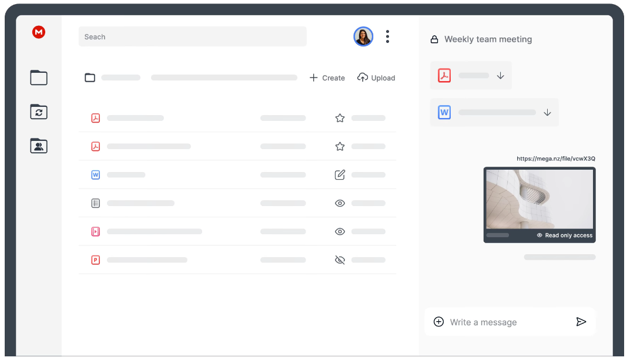The height and width of the screenshot is (364, 630).
Task: Click download arrow on PDF chat attachment
Action: (501, 76)
